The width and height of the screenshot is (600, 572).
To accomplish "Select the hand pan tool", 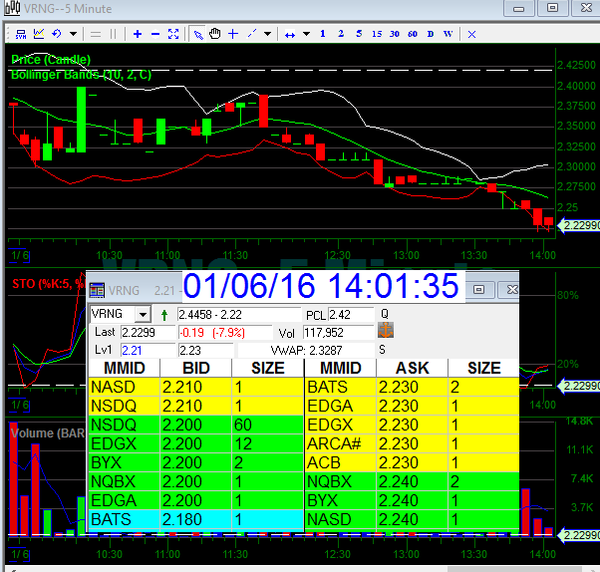I will coord(215,34).
